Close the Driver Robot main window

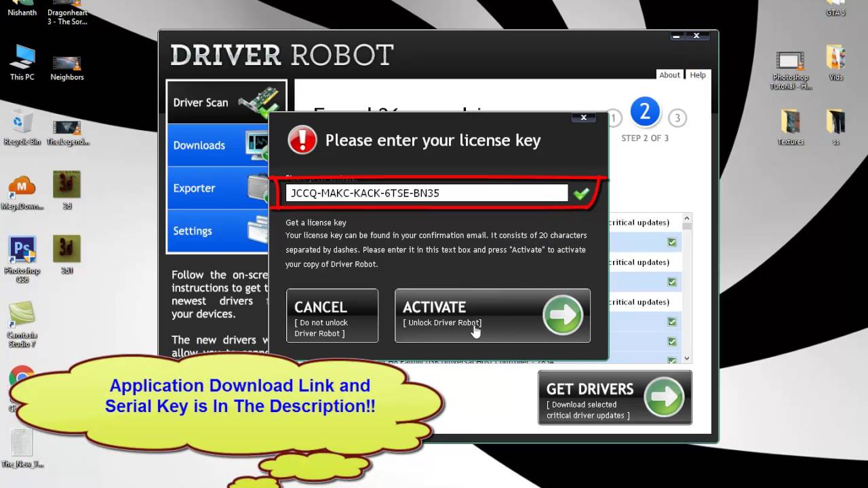[696, 36]
